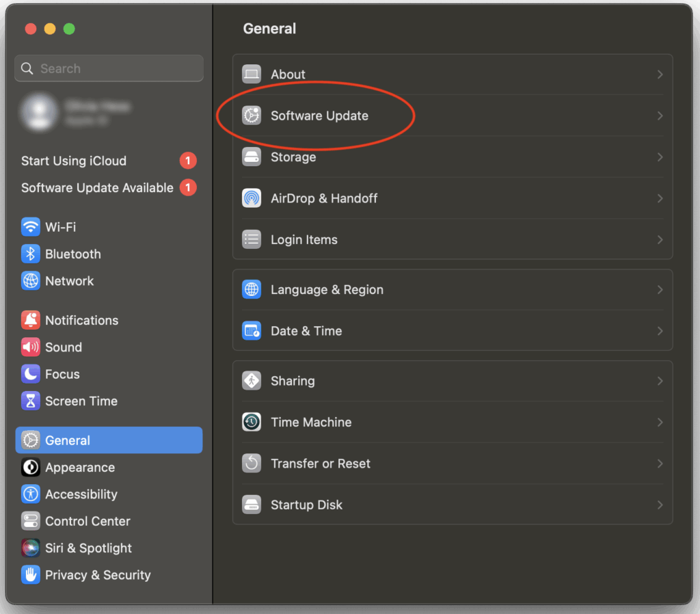Select Appearance in the sidebar
700x614 pixels.
click(79, 468)
